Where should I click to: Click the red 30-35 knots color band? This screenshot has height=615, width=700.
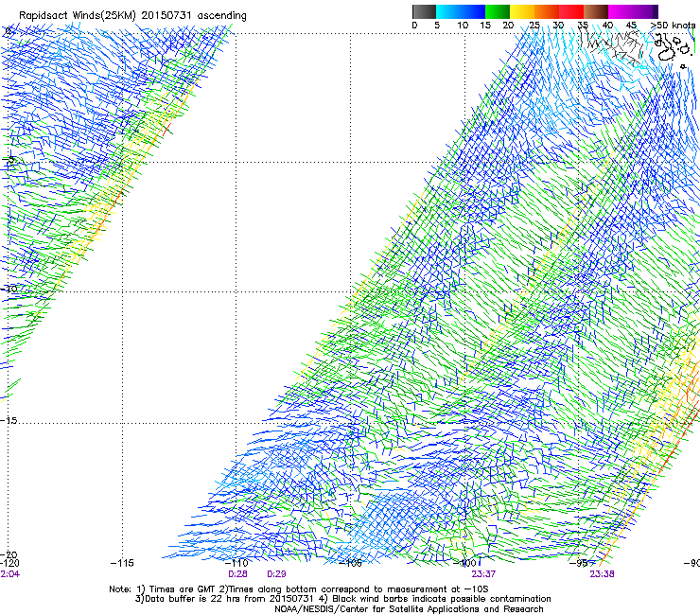571,11
